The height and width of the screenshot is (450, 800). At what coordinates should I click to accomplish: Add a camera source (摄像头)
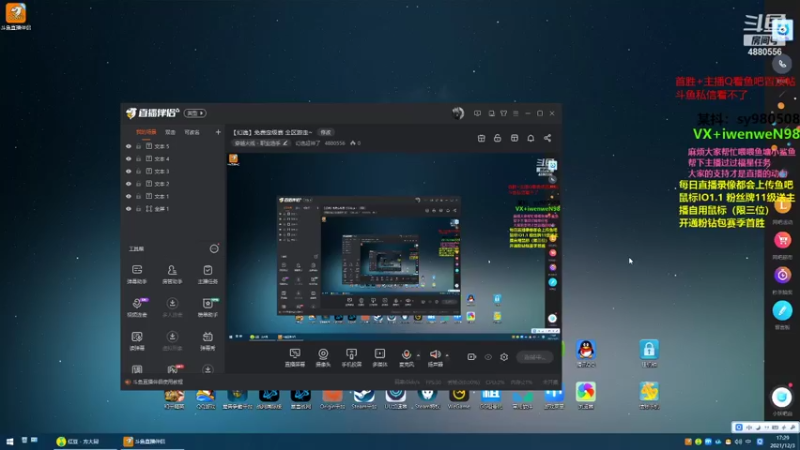tap(323, 357)
